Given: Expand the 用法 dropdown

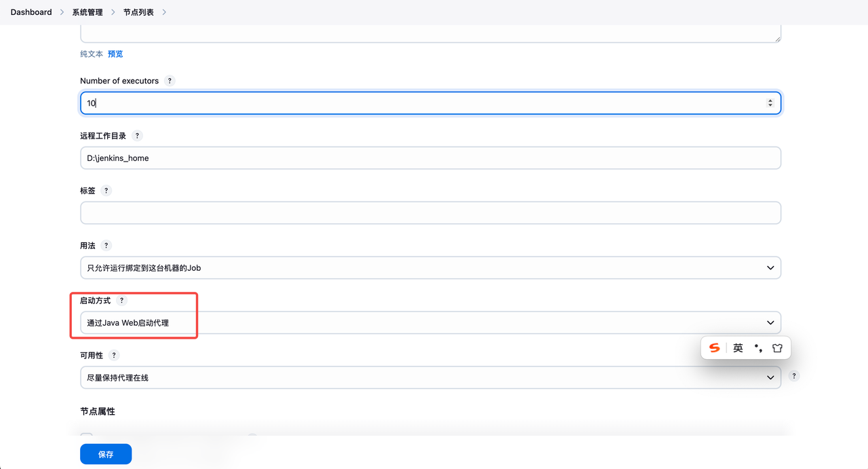Looking at the screenshot, I should [x=430, y=268].
